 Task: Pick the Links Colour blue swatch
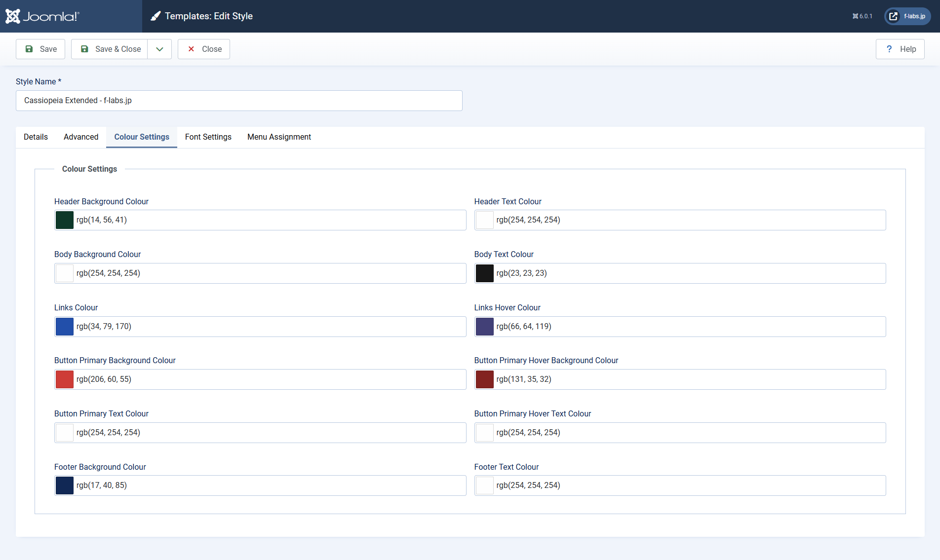click(65, 327)
